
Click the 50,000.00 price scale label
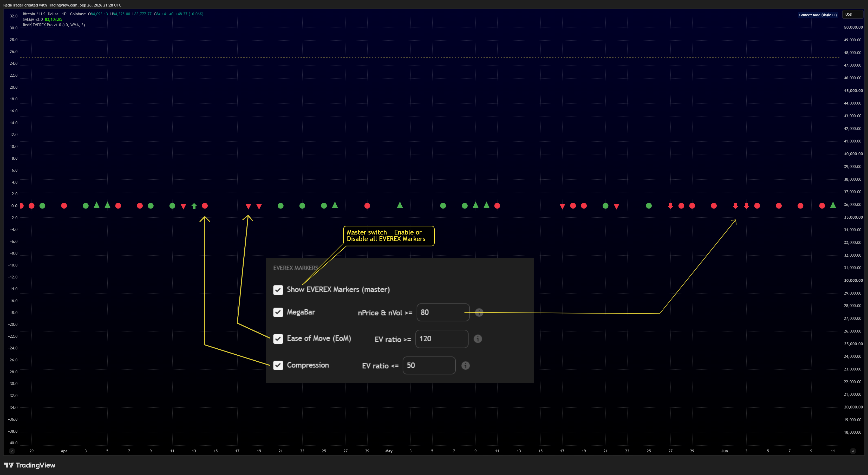pyautogui.click(x=853, y=27)
